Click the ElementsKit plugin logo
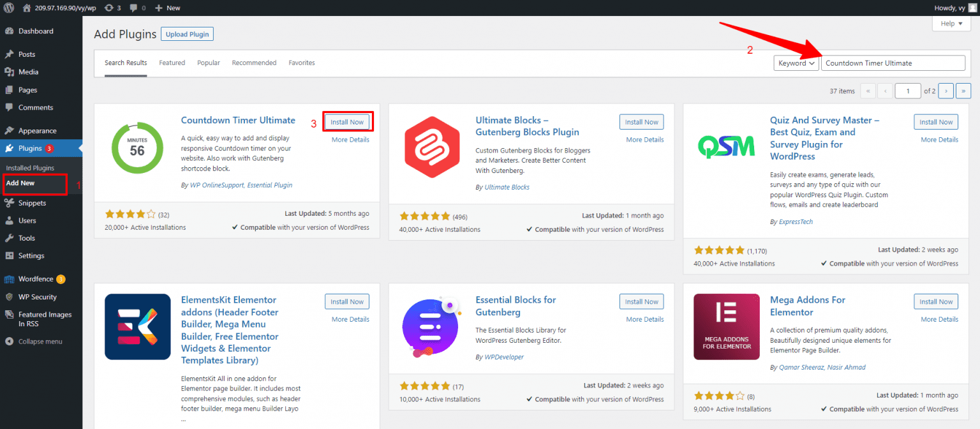This screenshot has height=429, width=980. pos(137,327)
